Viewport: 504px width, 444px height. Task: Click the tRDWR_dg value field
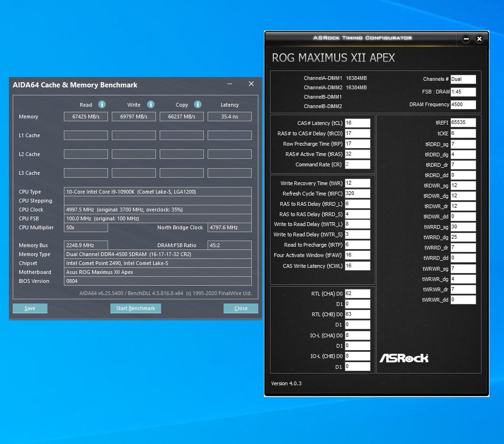[463, 196]
